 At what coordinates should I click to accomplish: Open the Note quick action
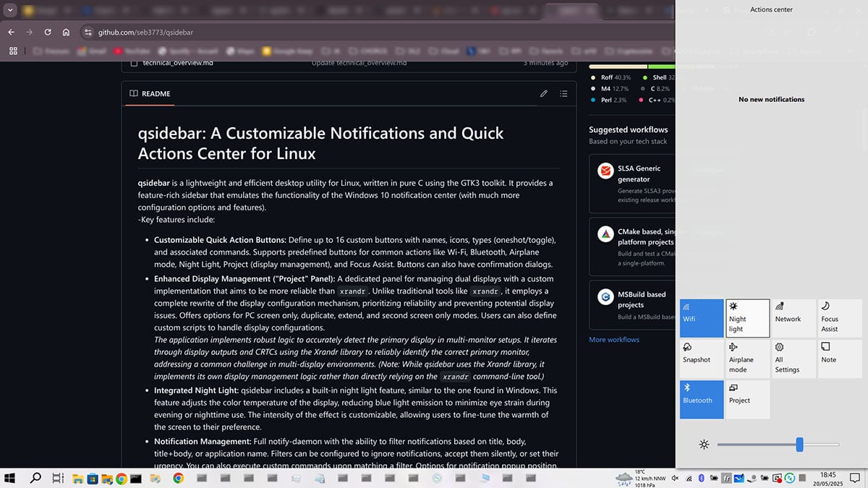[x=840, y=359]
